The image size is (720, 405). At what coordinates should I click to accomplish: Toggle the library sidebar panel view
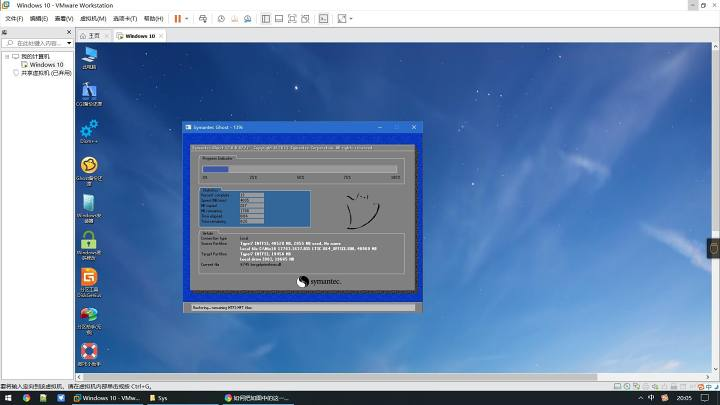pyautogui.click(x=265, y=19)
